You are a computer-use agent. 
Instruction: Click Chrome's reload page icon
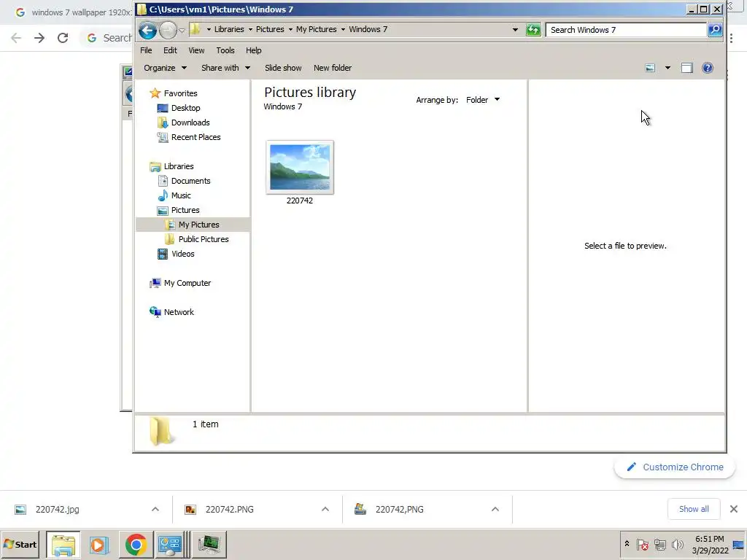click(63, 38)
